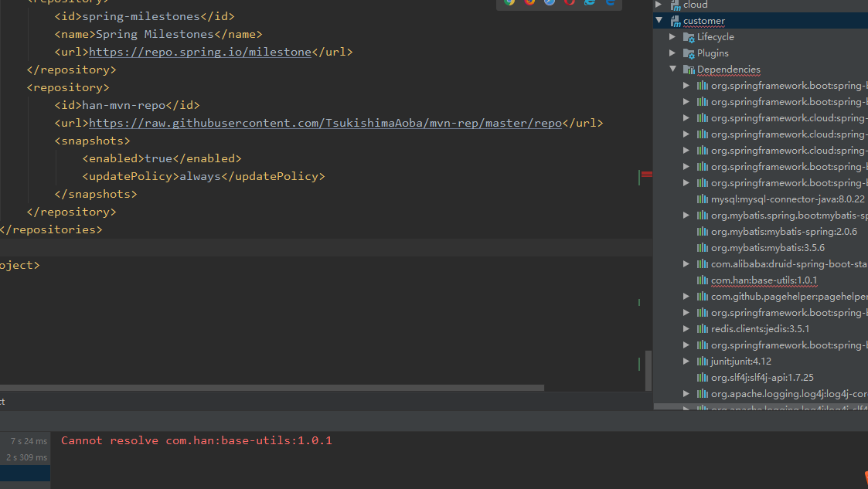Select the customer module row
Screen dimensions: 868x489
761,21
